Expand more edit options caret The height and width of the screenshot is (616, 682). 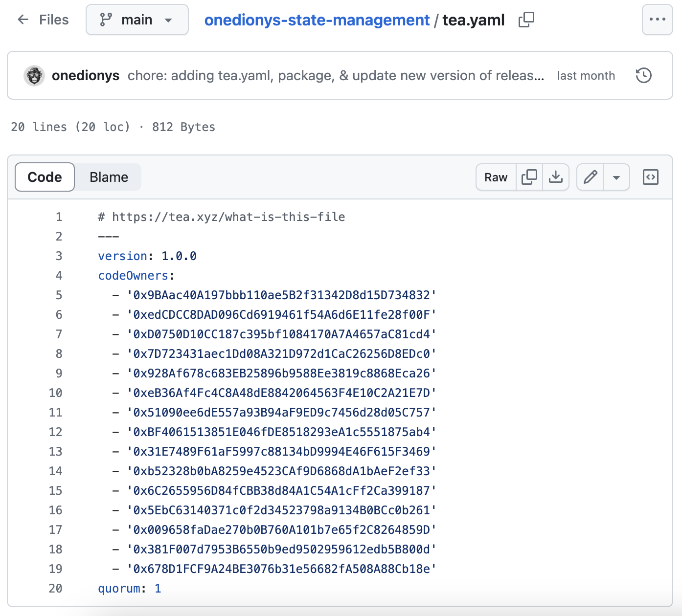(x=616, y=177)
